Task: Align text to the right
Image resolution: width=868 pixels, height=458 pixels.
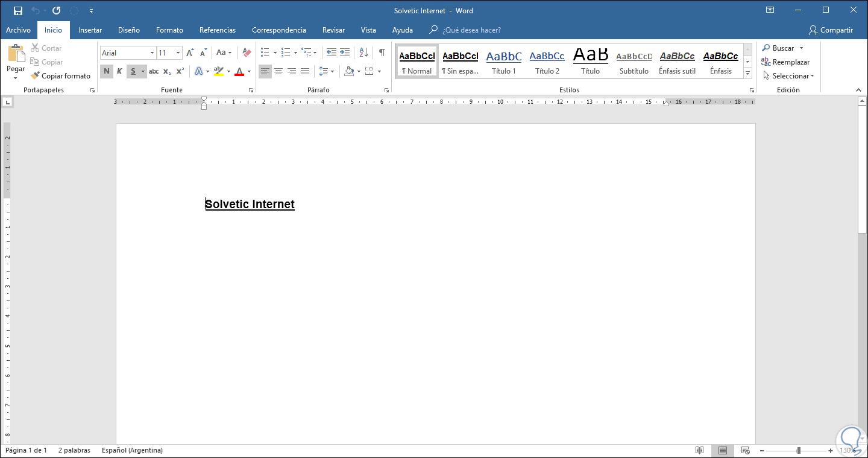Action: pos(292,72)
